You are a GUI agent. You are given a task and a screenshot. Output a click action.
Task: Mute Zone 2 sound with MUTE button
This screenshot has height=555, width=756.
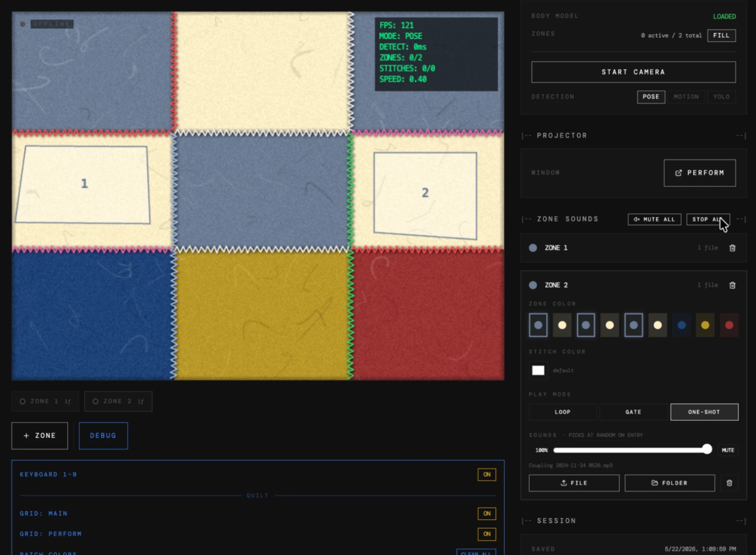point(728,450)
